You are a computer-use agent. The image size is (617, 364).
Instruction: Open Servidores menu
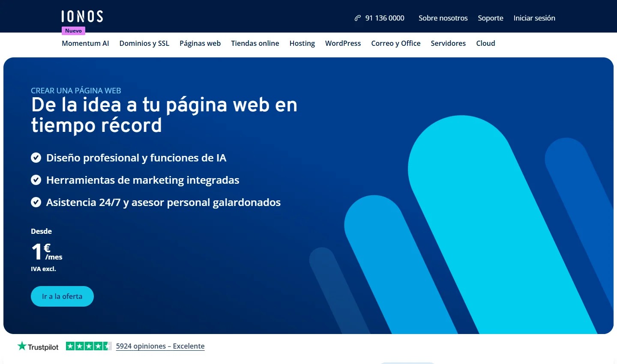448,43
